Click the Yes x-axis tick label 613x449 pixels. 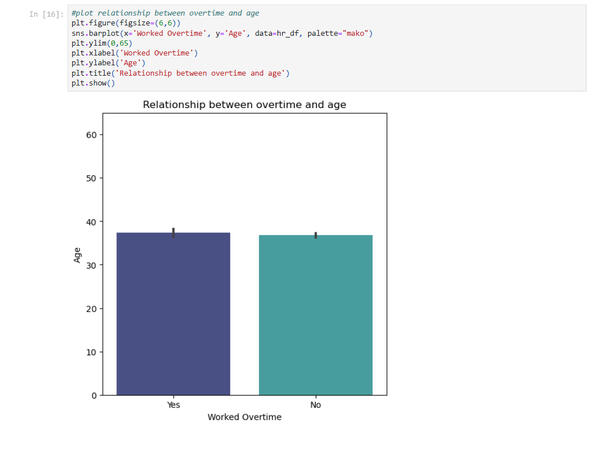(173, 406)
